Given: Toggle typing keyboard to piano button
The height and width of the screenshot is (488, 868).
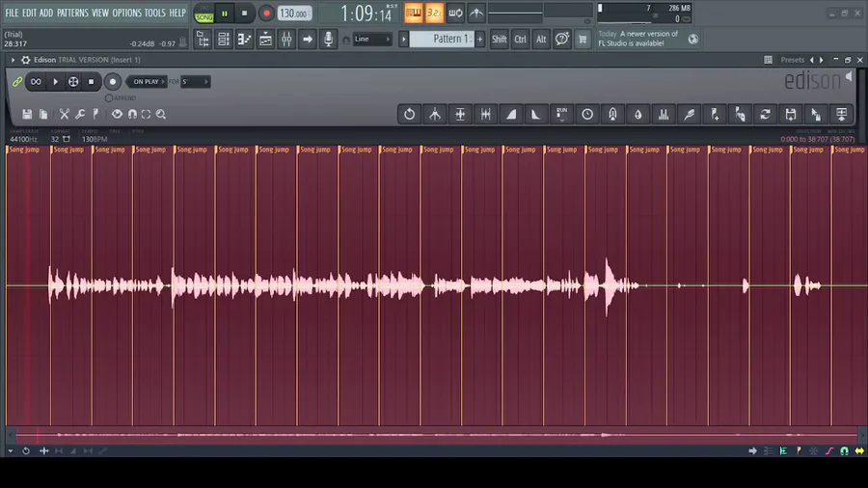Looking at the screenshot, I should tap(414, 14).
